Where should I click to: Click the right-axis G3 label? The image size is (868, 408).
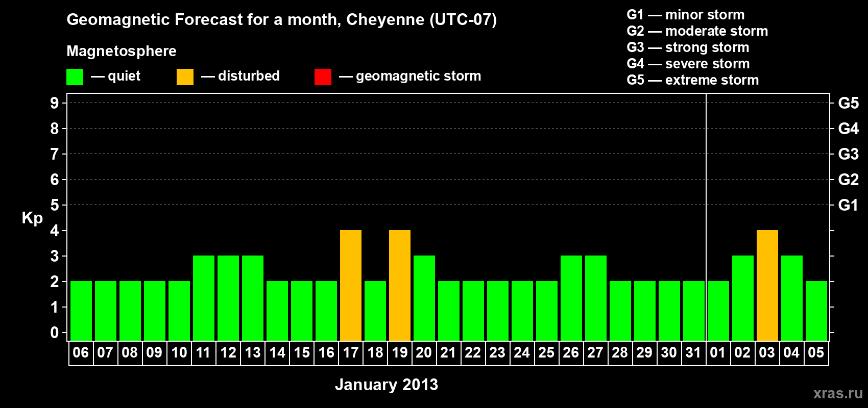849,154
